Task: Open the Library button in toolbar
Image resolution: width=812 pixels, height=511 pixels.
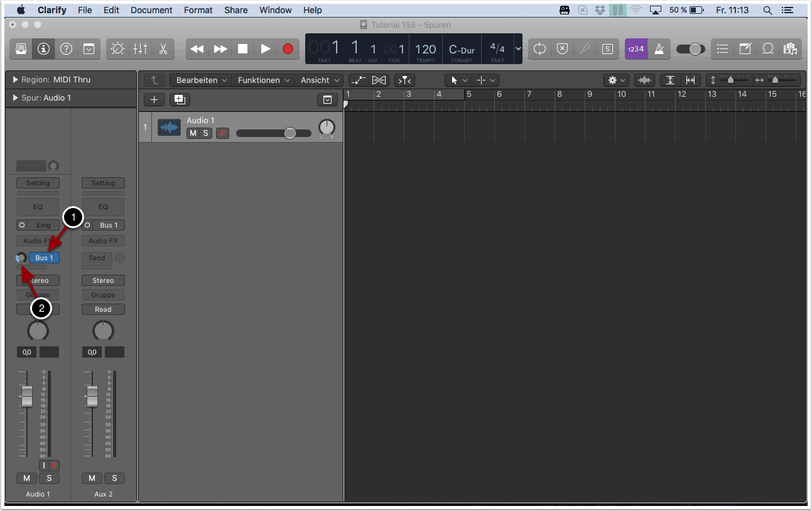Action: point(21,49)
